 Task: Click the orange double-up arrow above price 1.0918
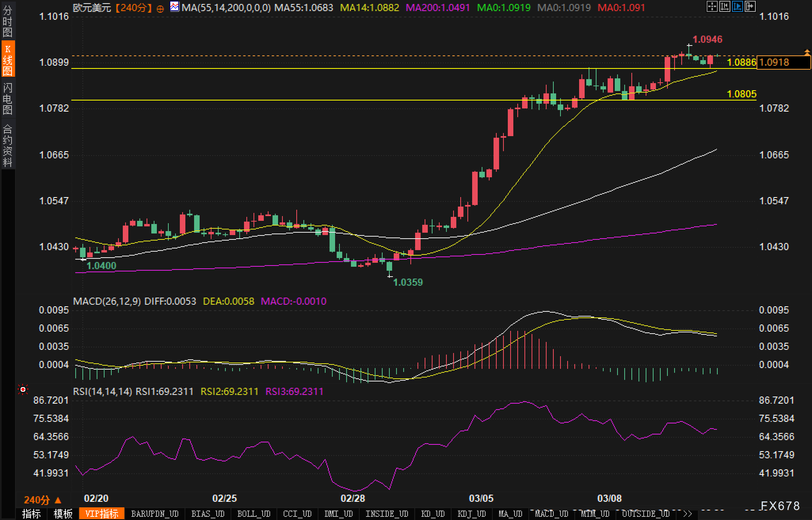[807, 52]
